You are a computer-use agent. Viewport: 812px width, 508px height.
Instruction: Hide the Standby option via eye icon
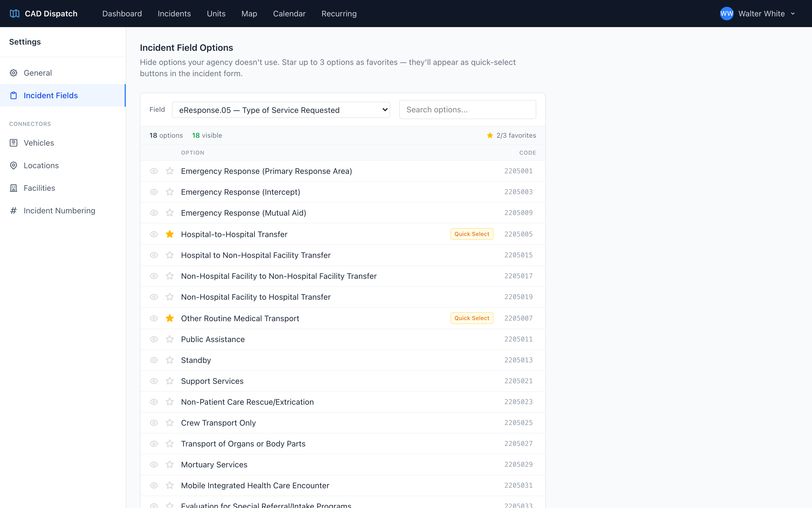[x=154, y=360]
